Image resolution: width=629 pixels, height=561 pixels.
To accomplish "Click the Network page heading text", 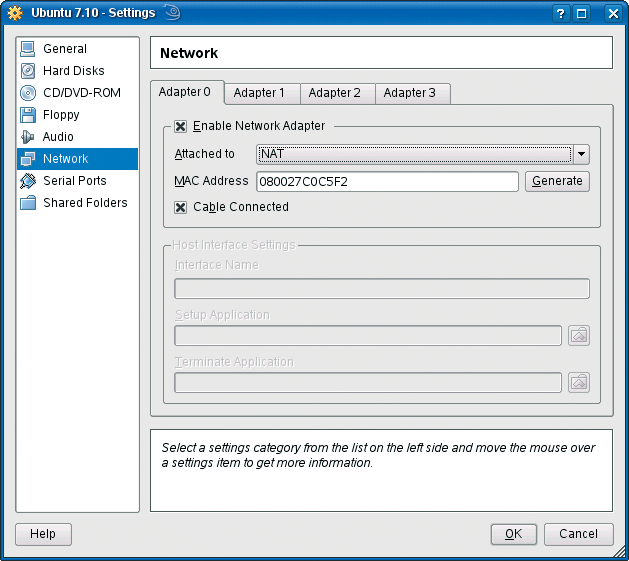I will tap(189, 53).
